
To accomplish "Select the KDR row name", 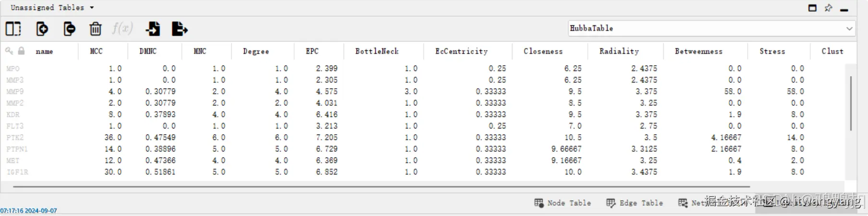I will pyautogui.click(x=13, y=114).
